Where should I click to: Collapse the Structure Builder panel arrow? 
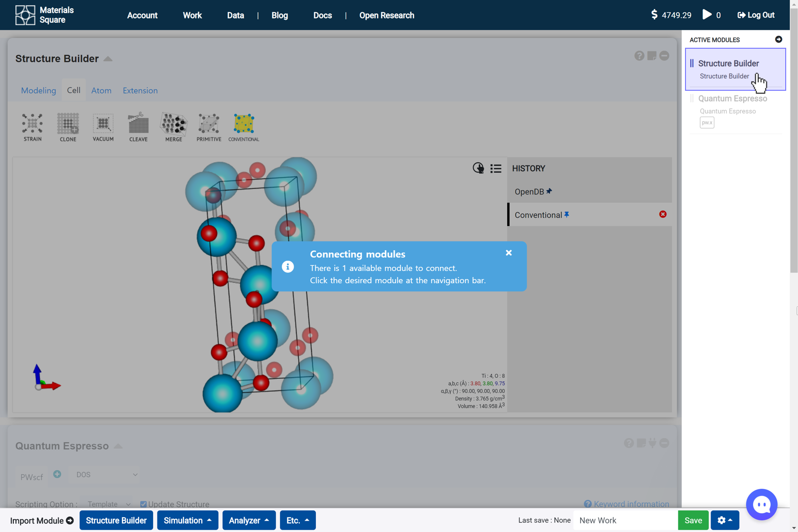point(108,59)
